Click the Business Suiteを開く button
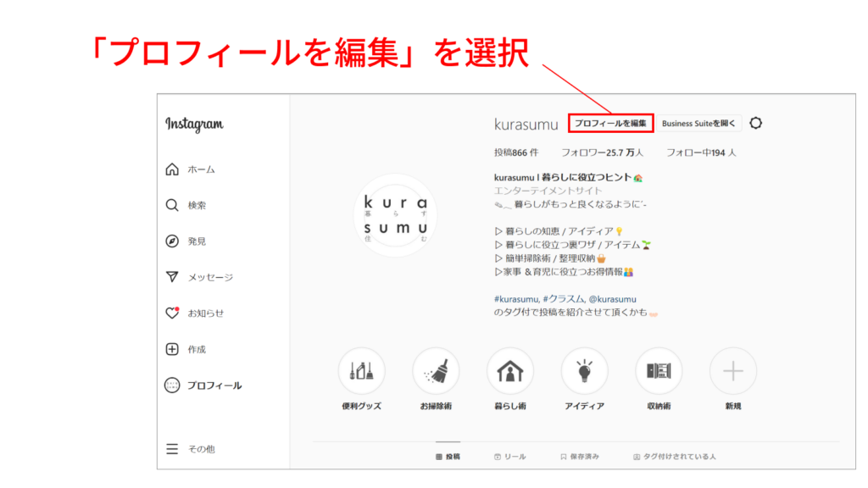The image size is (868, 488). point(698,123)
